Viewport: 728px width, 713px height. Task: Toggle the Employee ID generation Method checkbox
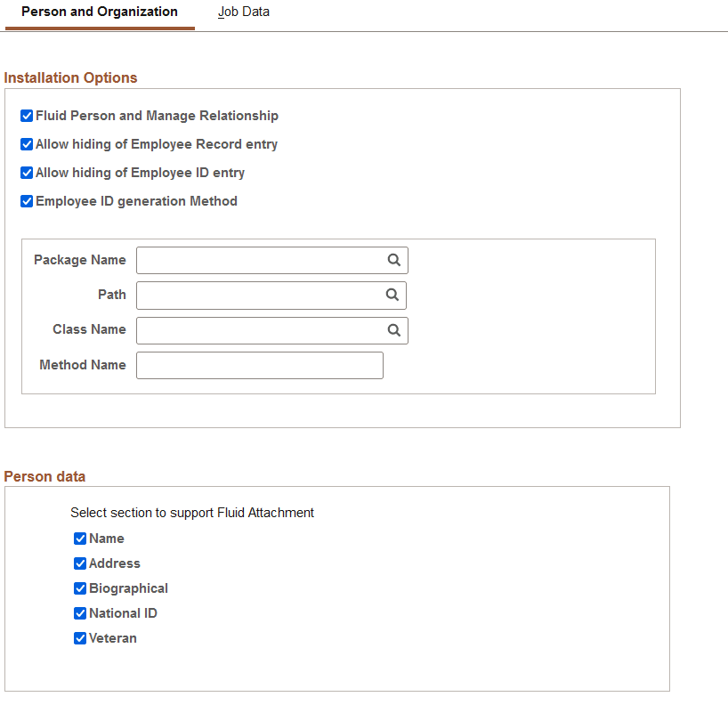click(x=26, y=201)
